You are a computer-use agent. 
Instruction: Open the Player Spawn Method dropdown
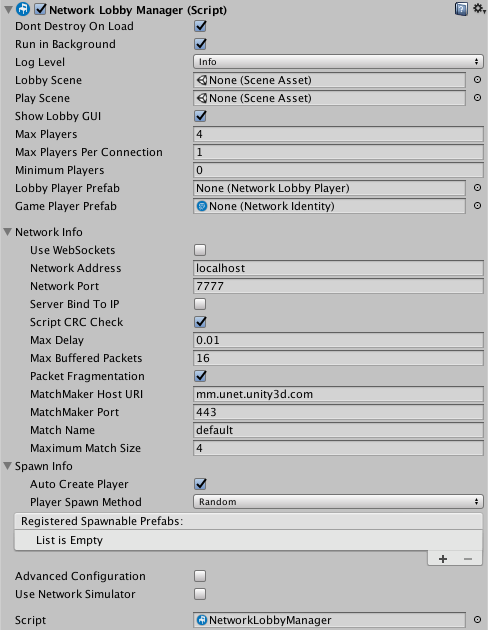(x=338, y=502)
